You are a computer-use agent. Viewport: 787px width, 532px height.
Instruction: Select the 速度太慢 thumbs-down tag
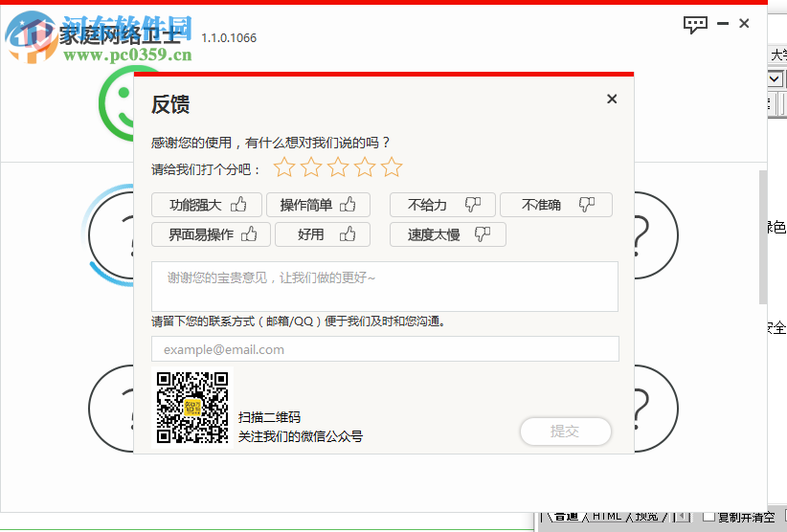448,234
